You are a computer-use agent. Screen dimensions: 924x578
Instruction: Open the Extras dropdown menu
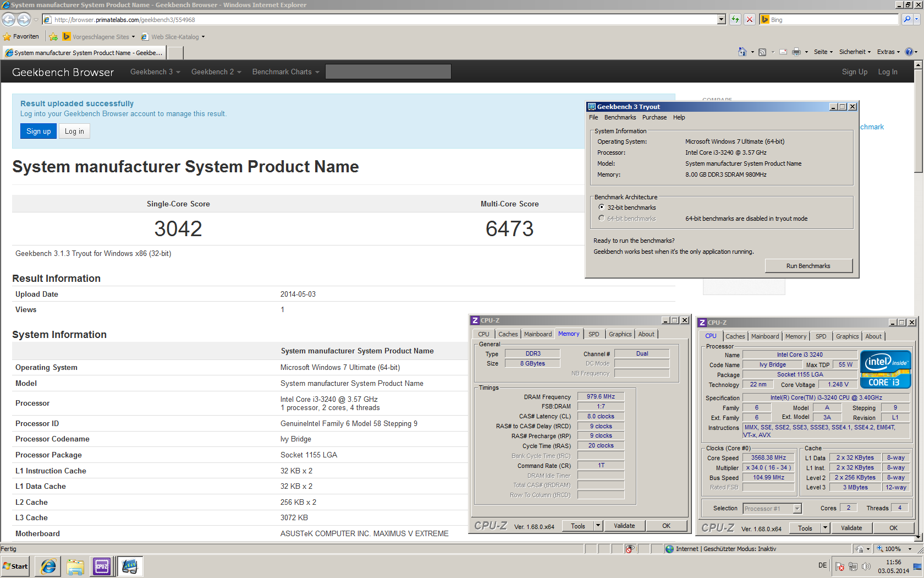[x=888, y=52]
